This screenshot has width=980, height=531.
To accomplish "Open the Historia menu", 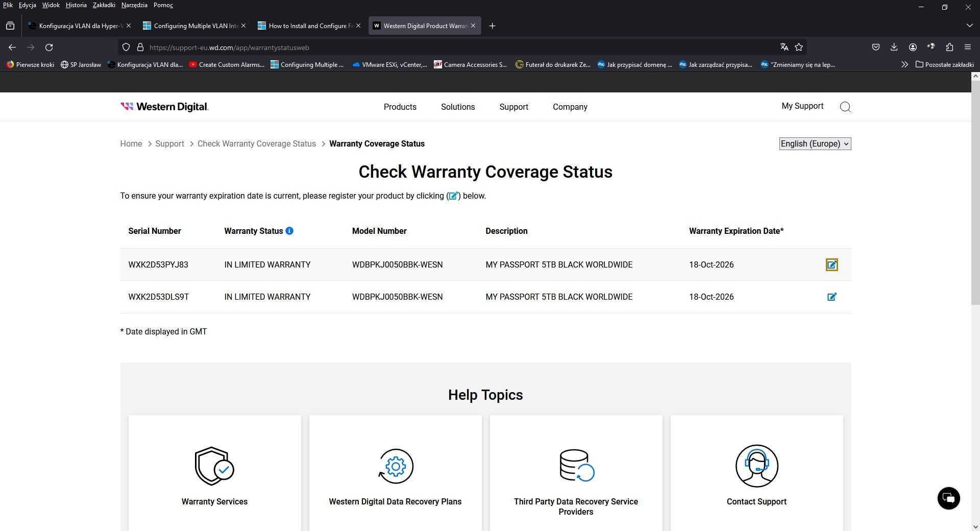I will 76,5.
